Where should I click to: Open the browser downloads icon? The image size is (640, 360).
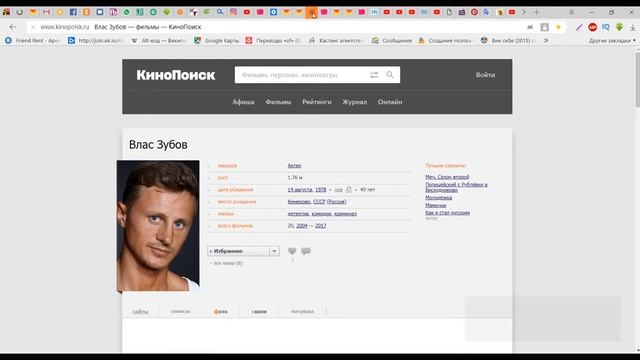(x=632, y=27)
